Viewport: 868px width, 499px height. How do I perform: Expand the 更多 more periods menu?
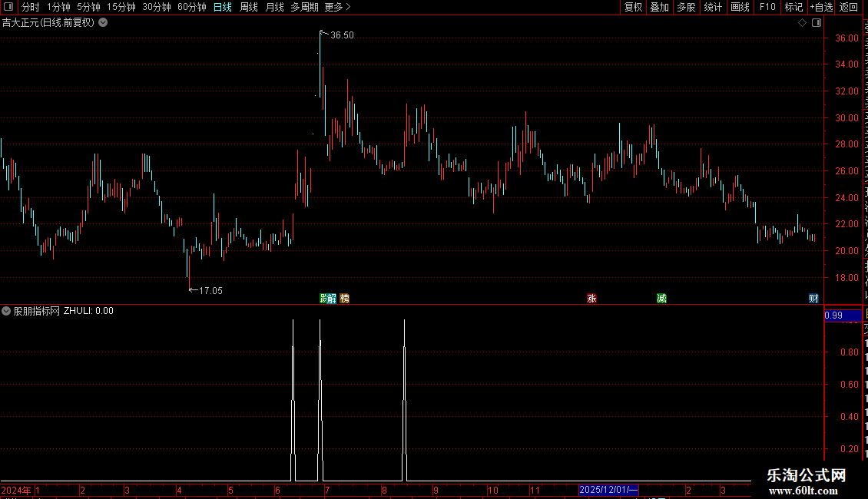338,7
